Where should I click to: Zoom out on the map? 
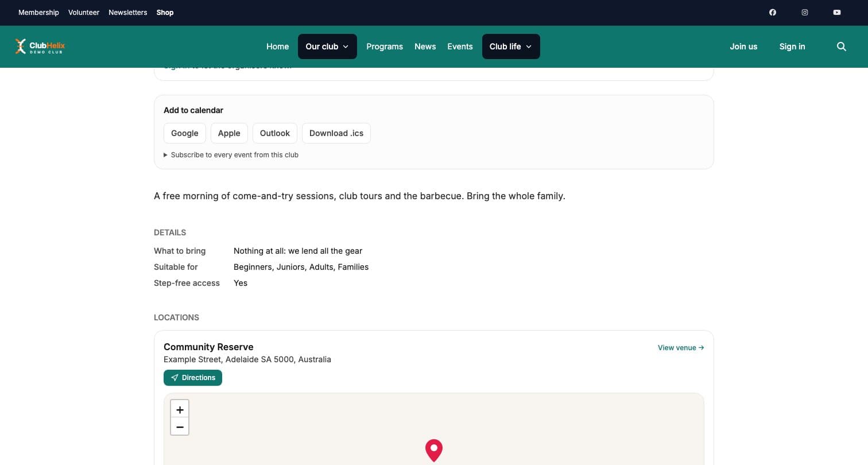[x=180, y=427]
